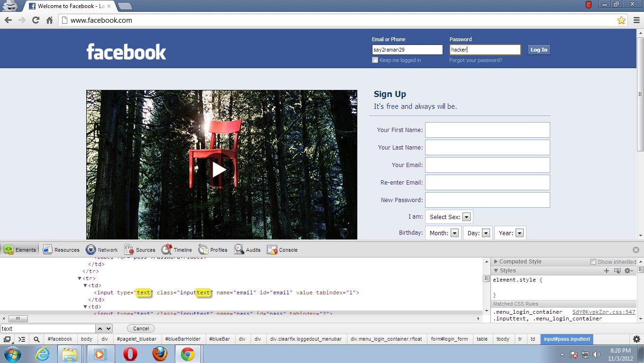The height and width of the screenshot is (363, 644).
Task: Open the Select Sex dropdown
Action: pyautogui.click(x=449, y=217)
